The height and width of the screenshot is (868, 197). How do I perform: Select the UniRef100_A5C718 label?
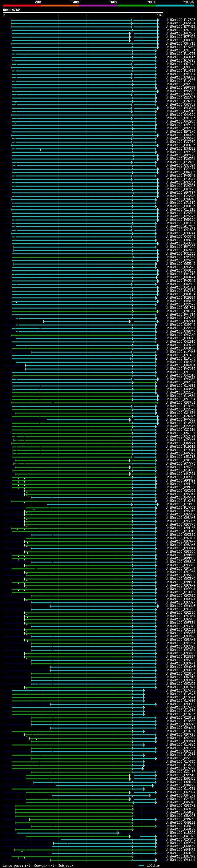180,457
